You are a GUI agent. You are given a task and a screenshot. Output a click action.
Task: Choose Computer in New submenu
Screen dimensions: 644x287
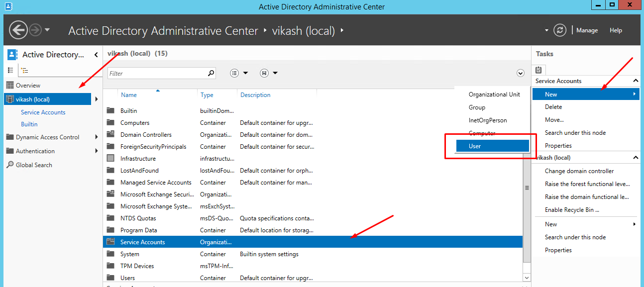click(482, 133)
